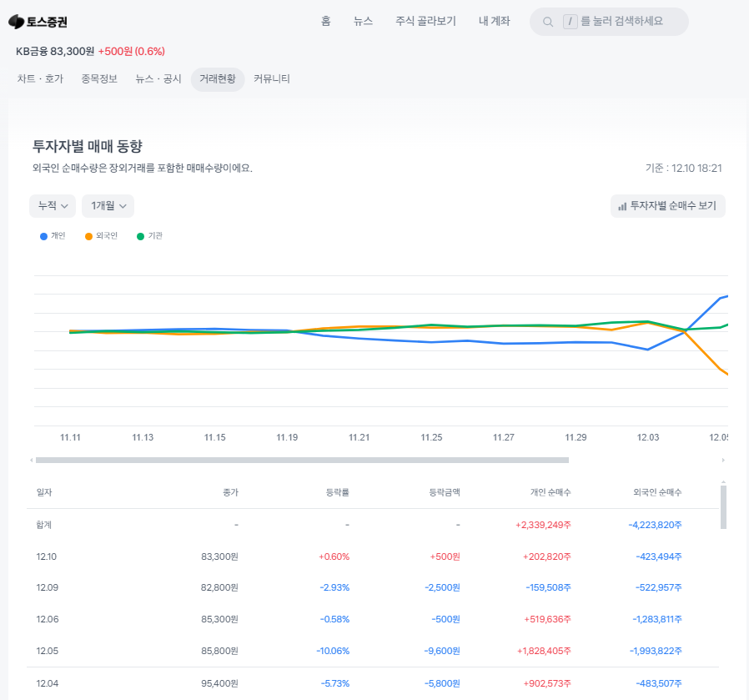Image resolution: width=749 pixels, height=700 pixels.
Task: Open the 뉴스 menu
Action: 363,21
